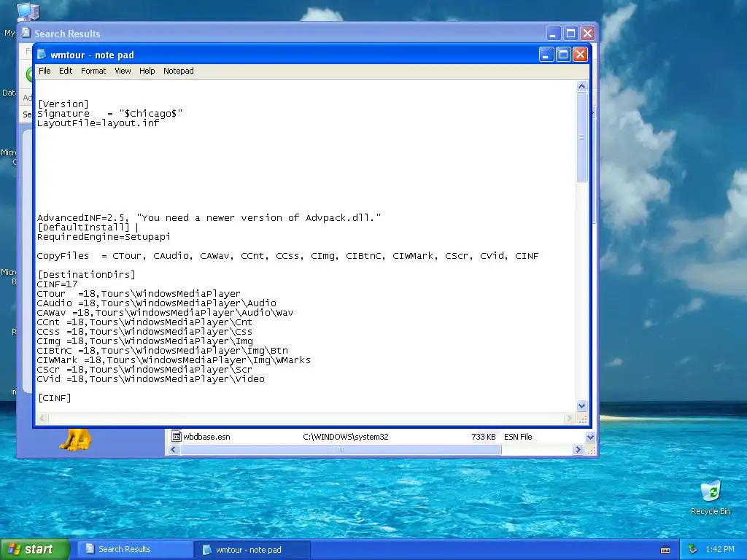This screenshot has width=747, height=560.
Task: Place cursor on [DefaultInstall] line
Action: (x=83, y=227)
